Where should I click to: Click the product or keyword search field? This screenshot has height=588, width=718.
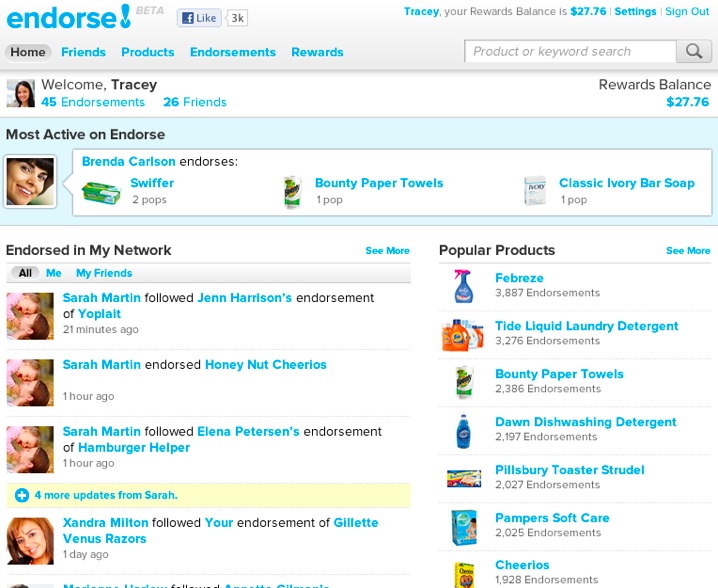(x=570, y=51)
